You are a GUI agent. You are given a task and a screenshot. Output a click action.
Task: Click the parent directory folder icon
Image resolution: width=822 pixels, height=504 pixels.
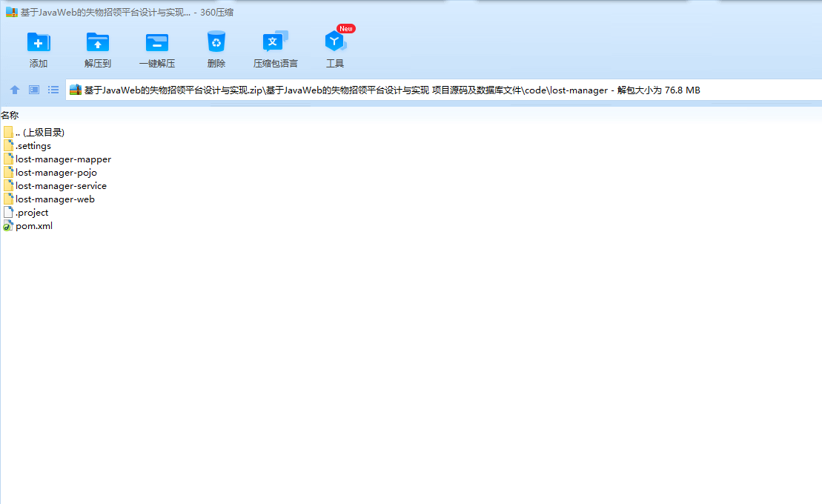(x=8, y=132)
